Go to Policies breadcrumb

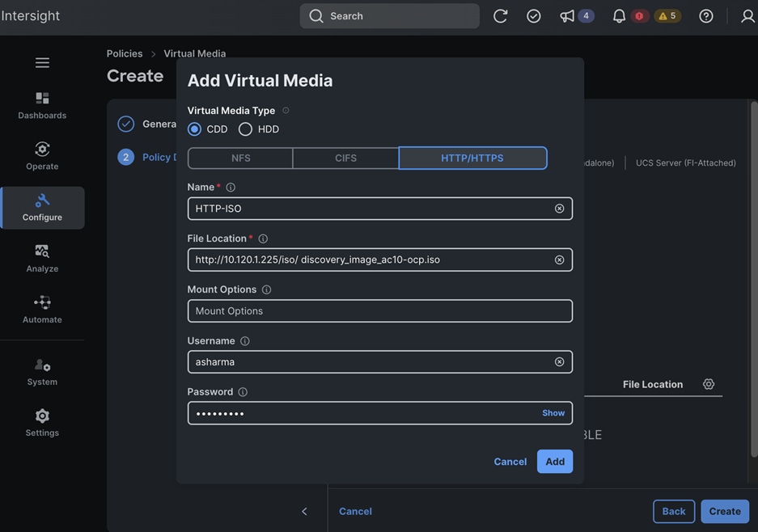[x=125, y=53]
